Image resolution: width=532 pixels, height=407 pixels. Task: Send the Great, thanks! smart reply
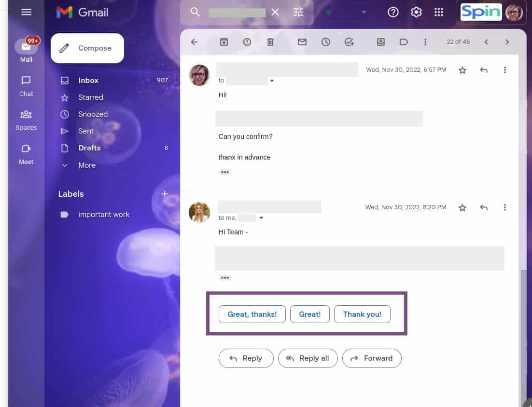pos(252,314)
